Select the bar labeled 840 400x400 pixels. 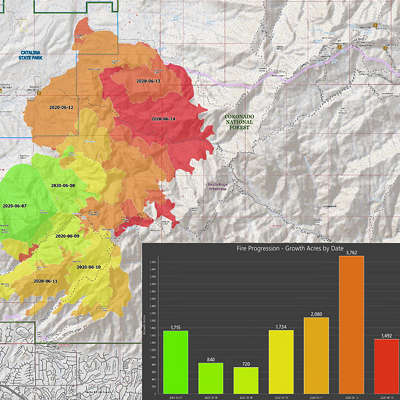point(211,378)
